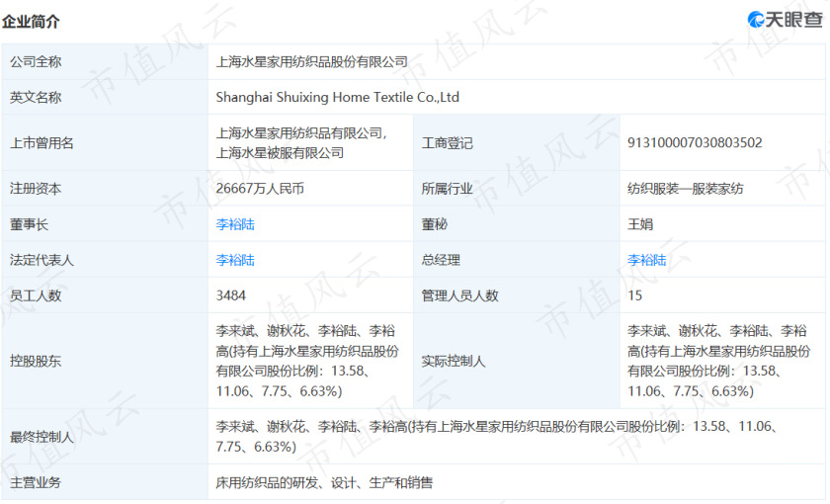Click the 主营业务 description text
830x504 pixels.
pyautogui.click(x=324, y=483)
